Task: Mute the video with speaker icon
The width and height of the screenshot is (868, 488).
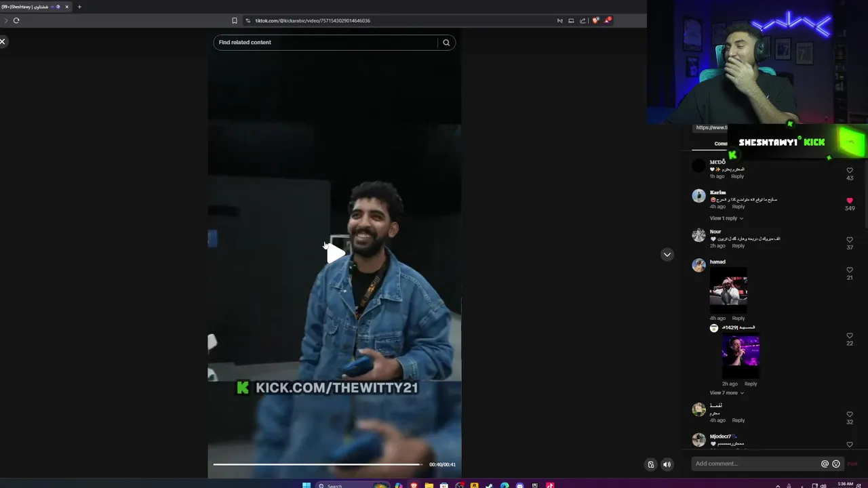Action: tap(667, 464)
